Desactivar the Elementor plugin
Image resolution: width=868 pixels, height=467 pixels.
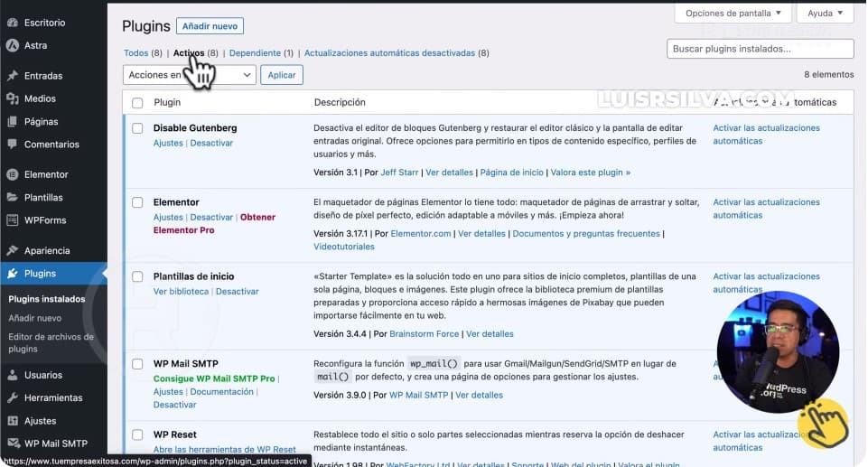pyautogui.click(x=211, y=218)
